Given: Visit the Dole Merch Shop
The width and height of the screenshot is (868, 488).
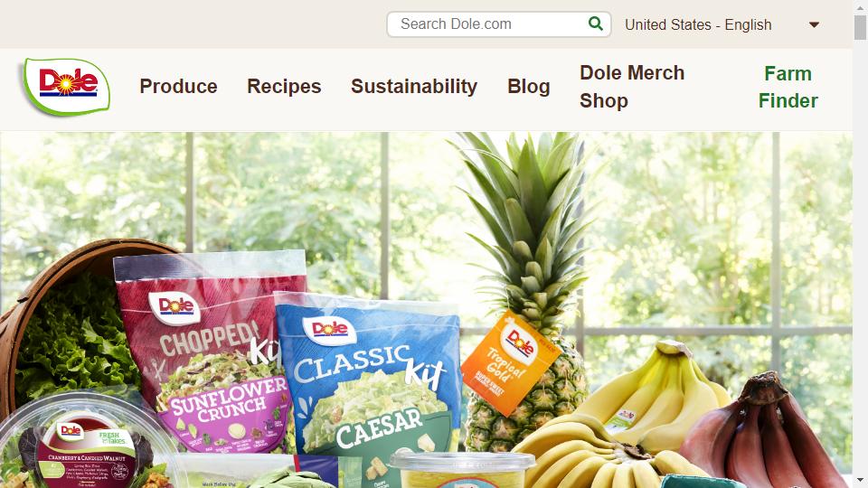Looking at the screenshot, I should point(632,87).
